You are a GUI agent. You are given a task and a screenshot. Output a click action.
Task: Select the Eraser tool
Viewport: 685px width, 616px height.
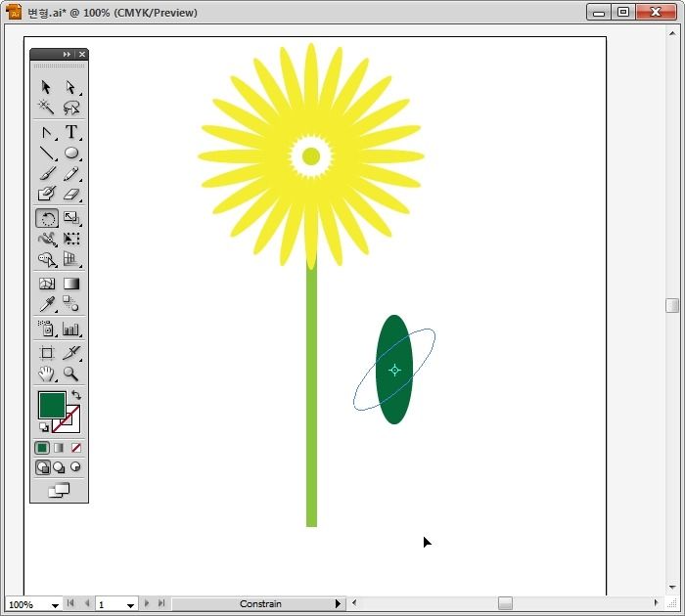[70, 194]
